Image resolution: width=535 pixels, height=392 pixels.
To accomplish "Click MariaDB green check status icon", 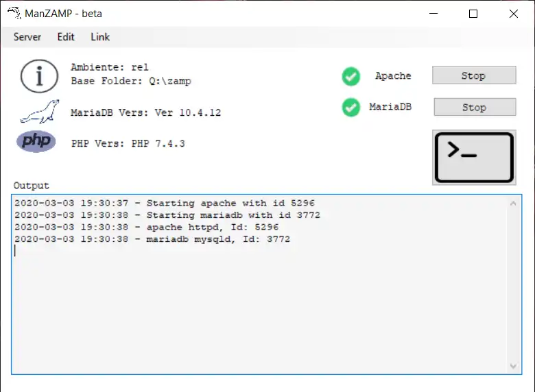I will 350,108.
